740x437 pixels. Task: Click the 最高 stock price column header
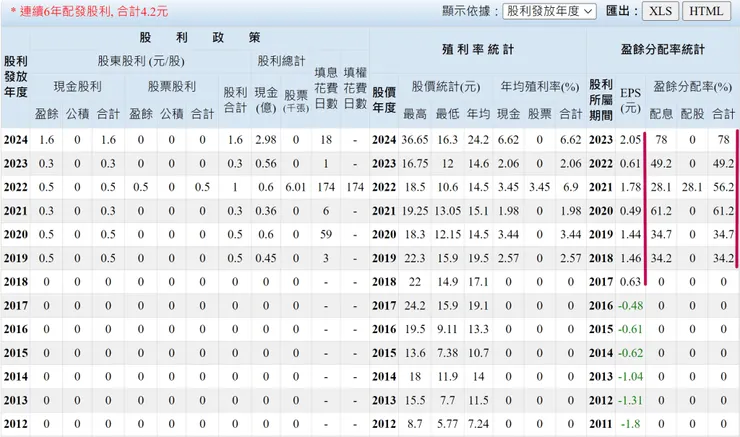(x=415, y=114)
